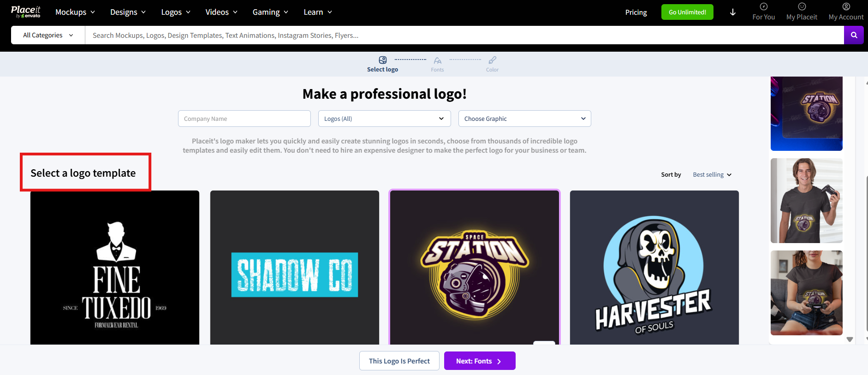This screenshot has height=375, width=868.
Task: Click the Select logo step icon
Action: (383, 60)
